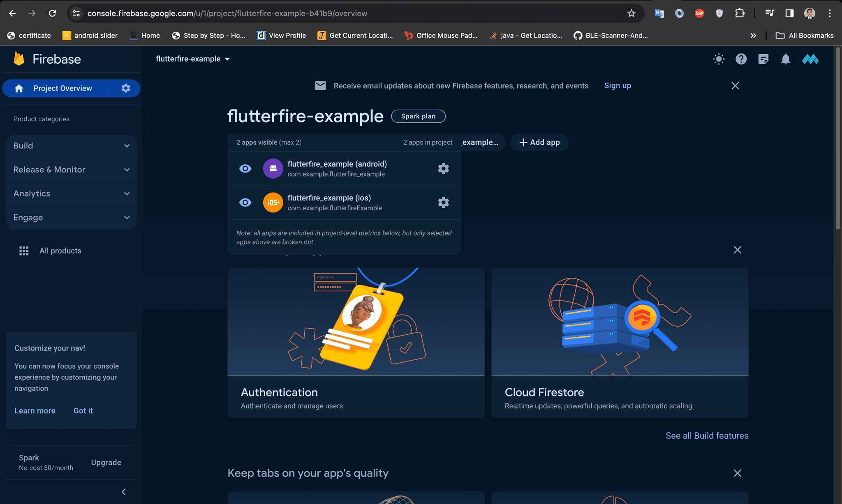Open the All Bookmarks folder

(x=805, y=35)
